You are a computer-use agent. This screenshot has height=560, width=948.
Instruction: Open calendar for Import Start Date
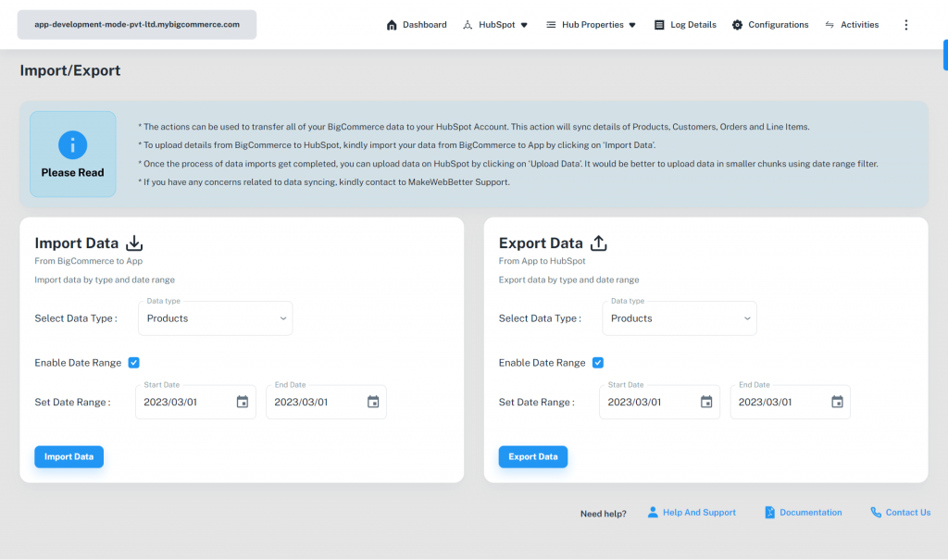point(243,402)
